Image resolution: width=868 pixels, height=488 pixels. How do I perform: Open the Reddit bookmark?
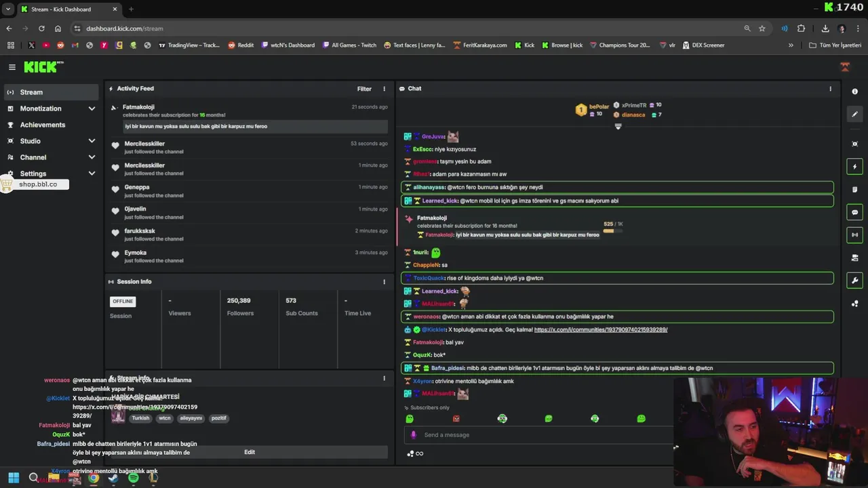[x=241, y=45]
